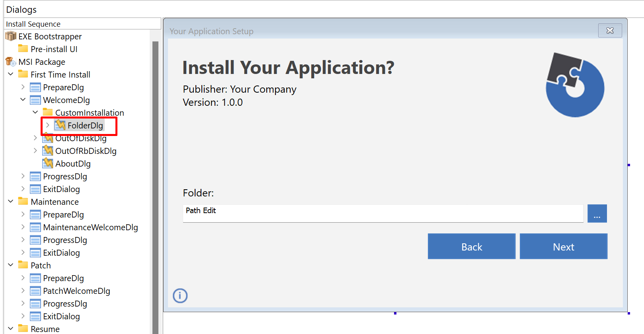The width and height of the screenshot is (644, 334).
Task: Click the EXE Bootstrapper package icon
Action: 11,37
